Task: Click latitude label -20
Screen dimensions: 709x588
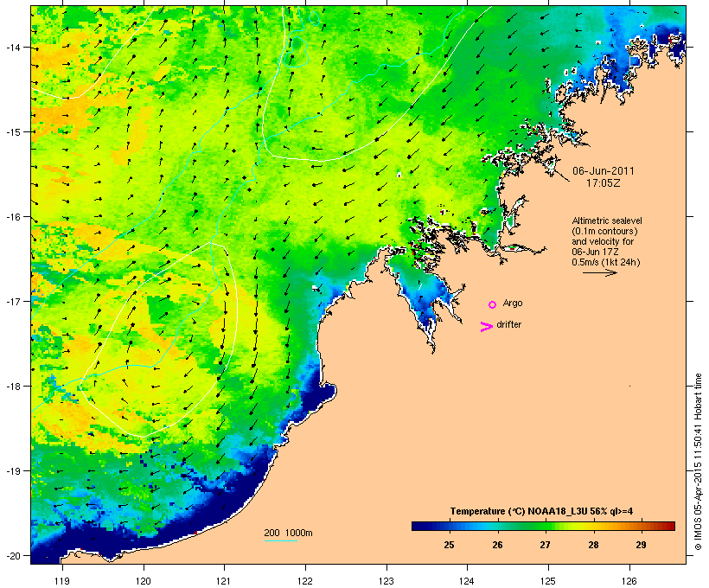Action: click(13, 555)
